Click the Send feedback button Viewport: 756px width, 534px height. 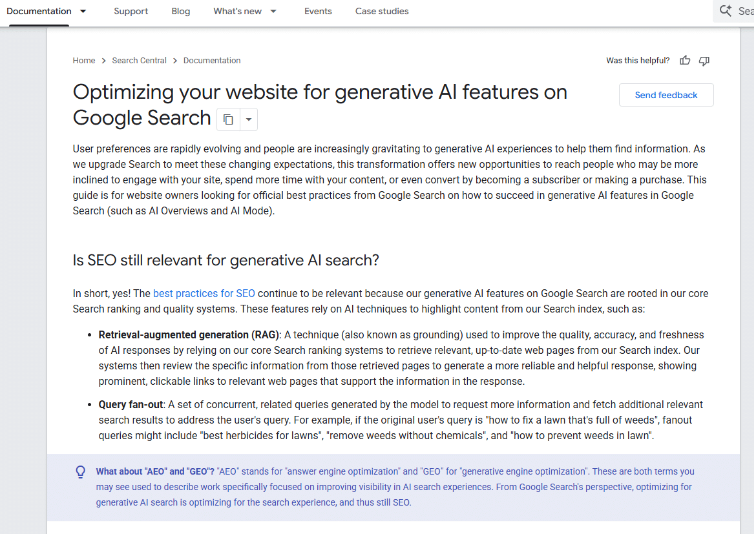[666, 95]
